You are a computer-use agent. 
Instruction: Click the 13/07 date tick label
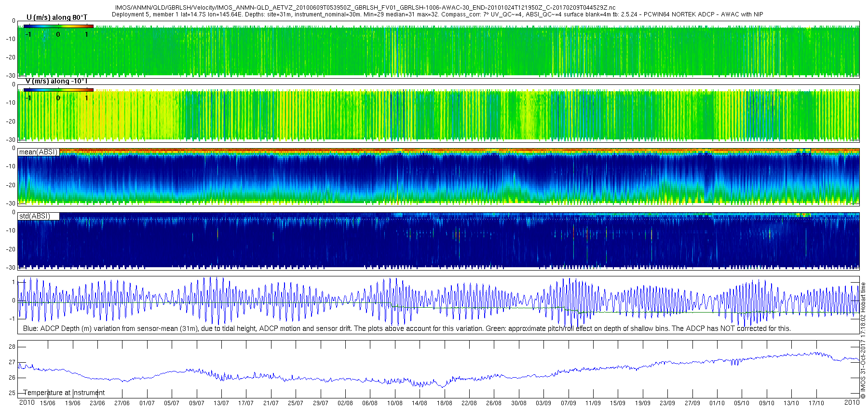(221, 403)
